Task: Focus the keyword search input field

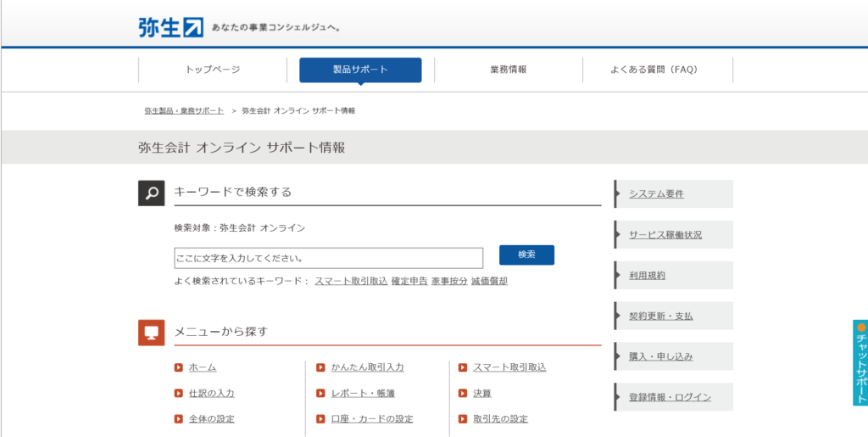Action: tap(329, 258)
